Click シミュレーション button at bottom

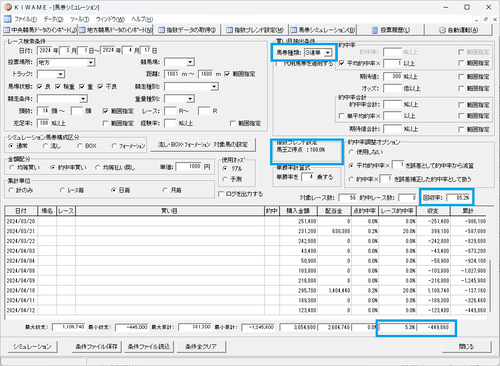[32, 347]
